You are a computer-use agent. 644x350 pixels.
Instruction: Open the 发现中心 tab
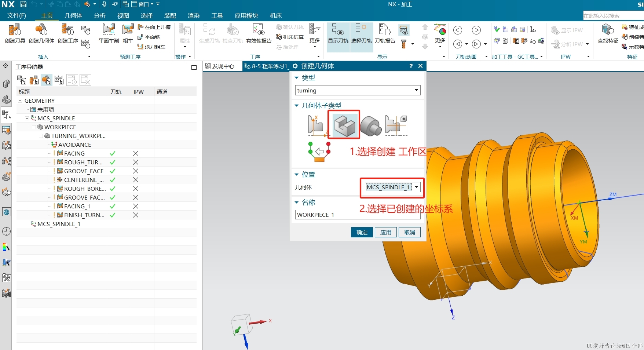pyautogui.click(x=220, y=66)
